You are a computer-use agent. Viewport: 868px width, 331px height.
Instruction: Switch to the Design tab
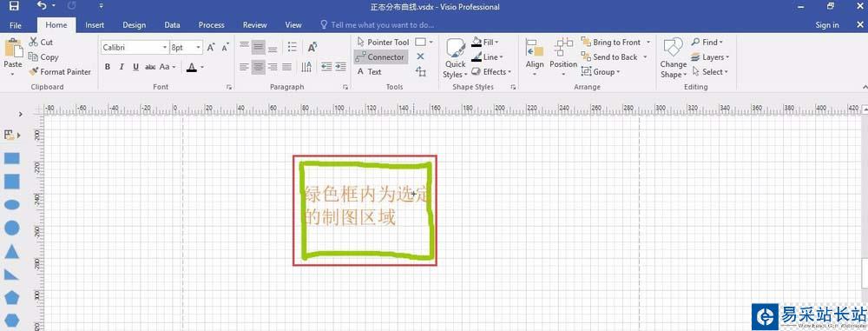coord(134,25)
